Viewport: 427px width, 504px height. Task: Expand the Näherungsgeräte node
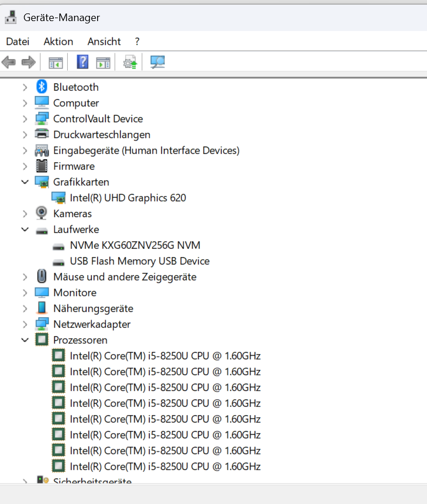(25, 308)
